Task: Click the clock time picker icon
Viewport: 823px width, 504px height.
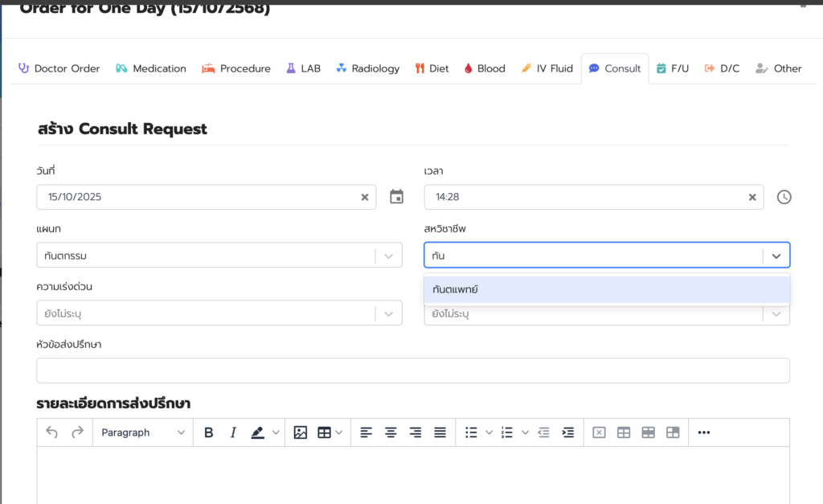Action: [x=784, y=197]
